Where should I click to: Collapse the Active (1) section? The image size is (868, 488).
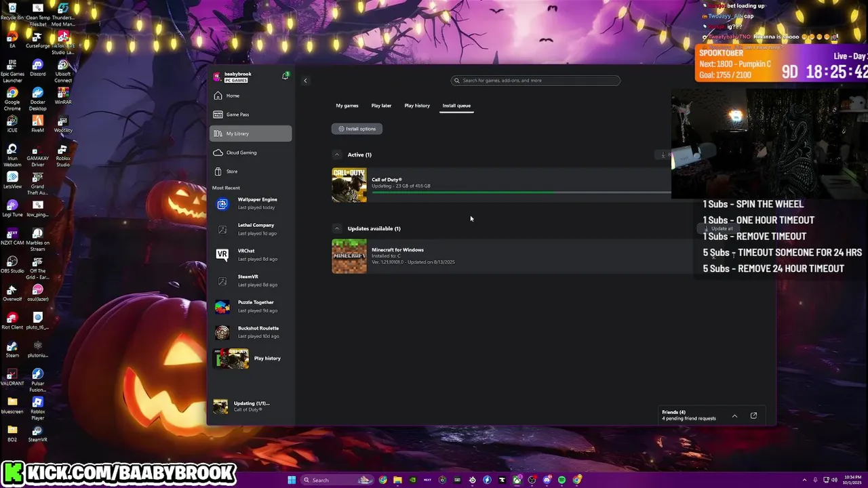pos(337,155)
